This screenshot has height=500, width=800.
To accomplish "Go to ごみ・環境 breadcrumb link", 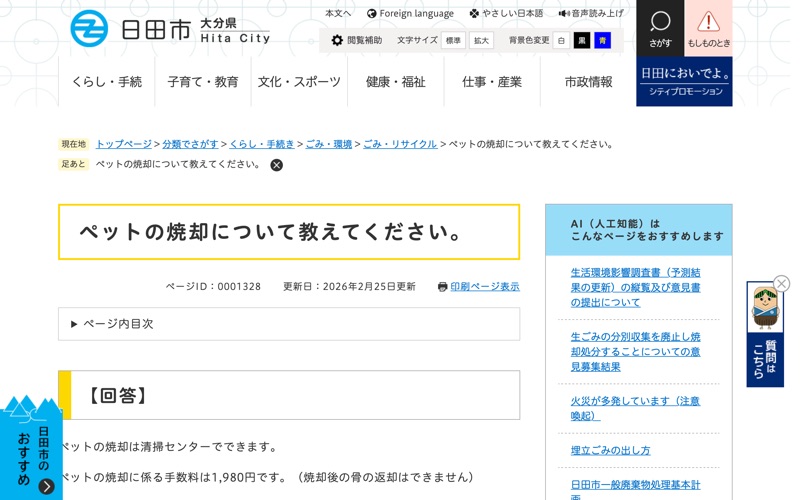I will click(329, 144).
